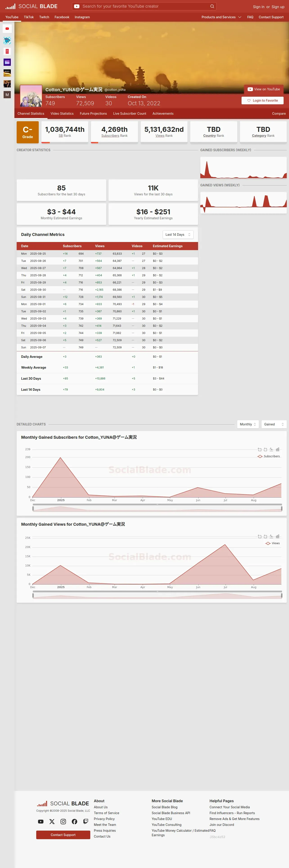Switch subscribers chart to bar chart view
The height and width of the screenshot is (868, 289).
278,449
